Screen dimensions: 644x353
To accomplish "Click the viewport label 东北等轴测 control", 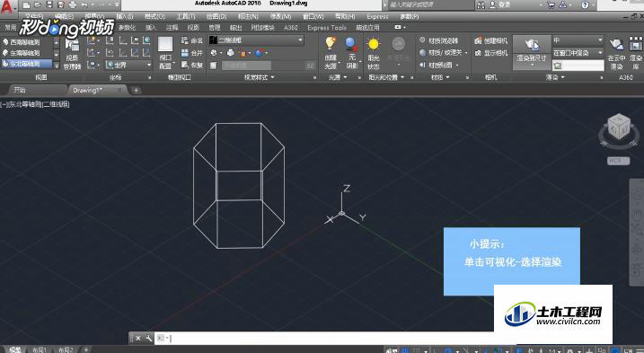I will 24,104.
